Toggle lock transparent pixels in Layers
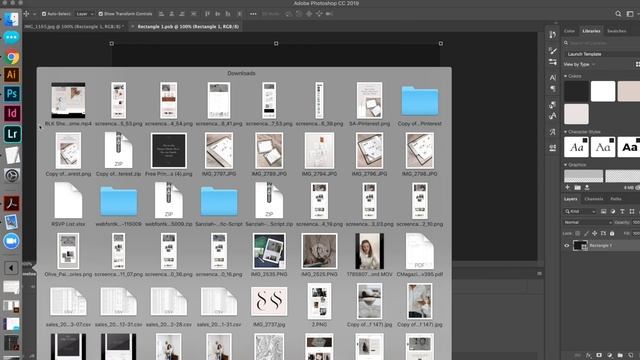The height and width of the screenshot is (360, 640). point(578,233)
